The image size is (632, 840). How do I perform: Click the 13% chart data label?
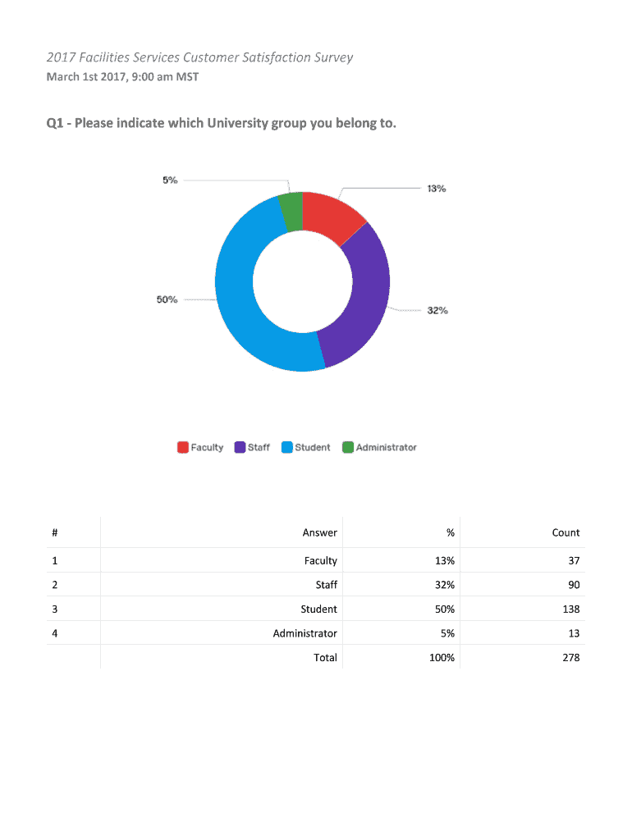pos(436,189)
